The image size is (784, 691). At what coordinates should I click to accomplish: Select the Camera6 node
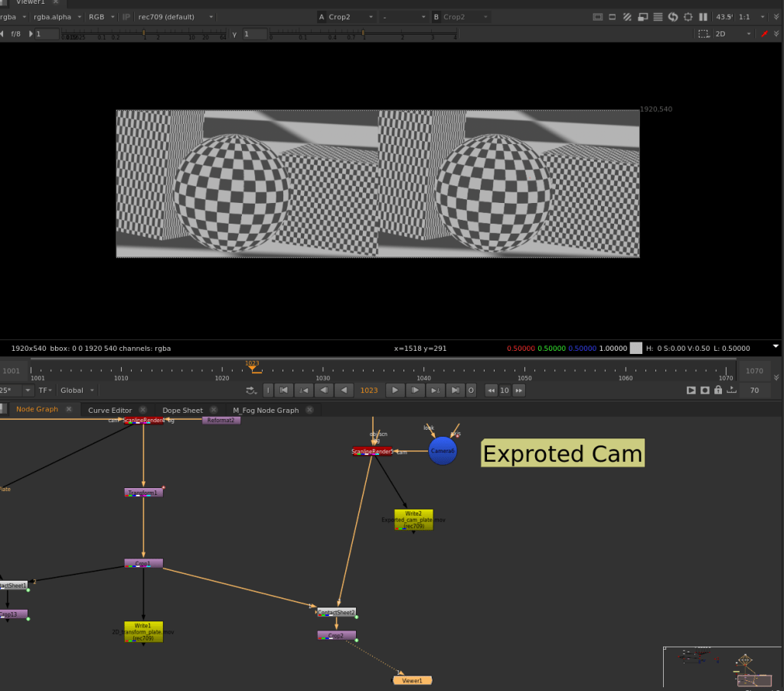pos(443,451)
